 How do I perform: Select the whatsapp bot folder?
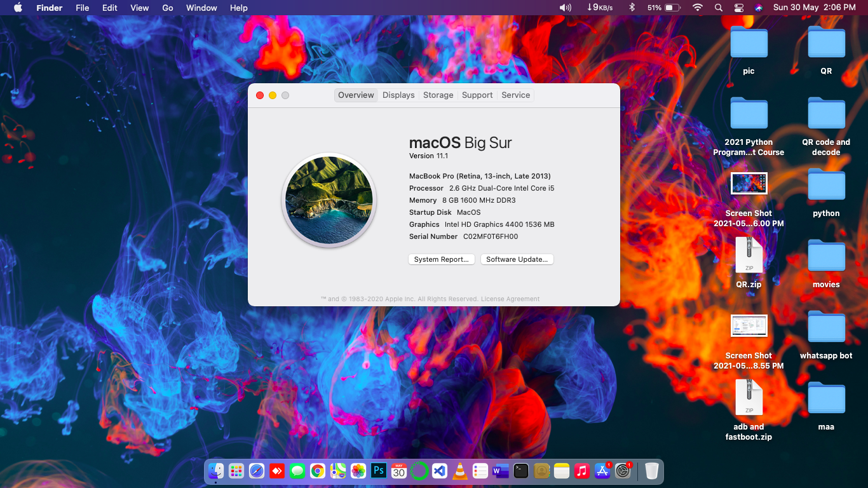coord(826,327)
